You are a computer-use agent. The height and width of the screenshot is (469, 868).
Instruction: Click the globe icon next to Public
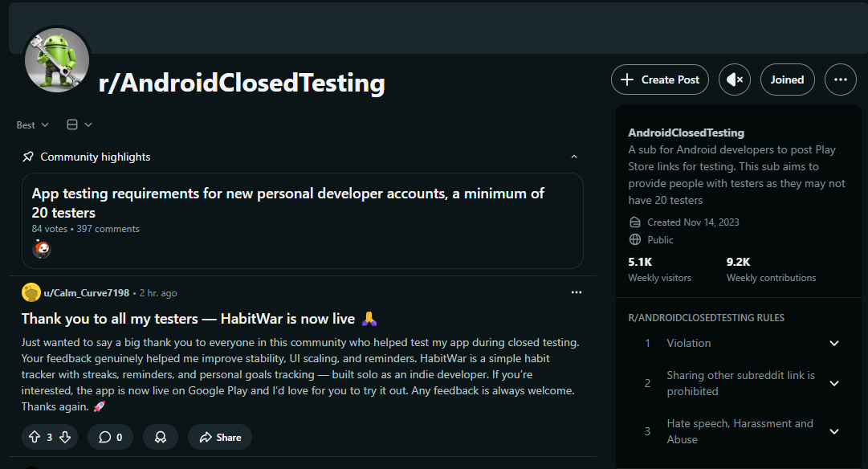point(634,239)
